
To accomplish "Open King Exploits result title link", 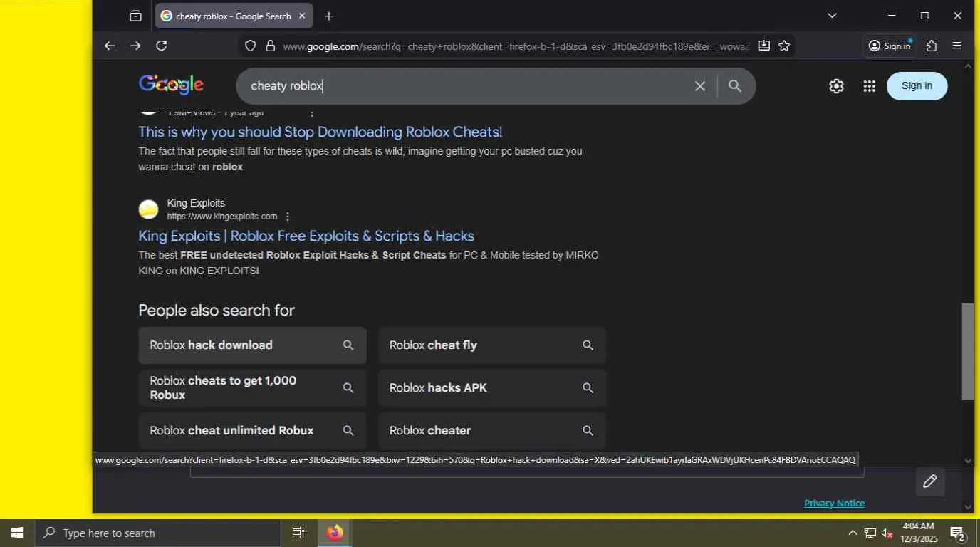I will pos(306,236).
